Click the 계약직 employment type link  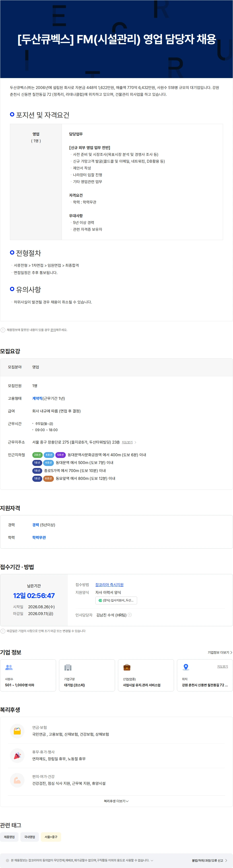click(37, 398)
